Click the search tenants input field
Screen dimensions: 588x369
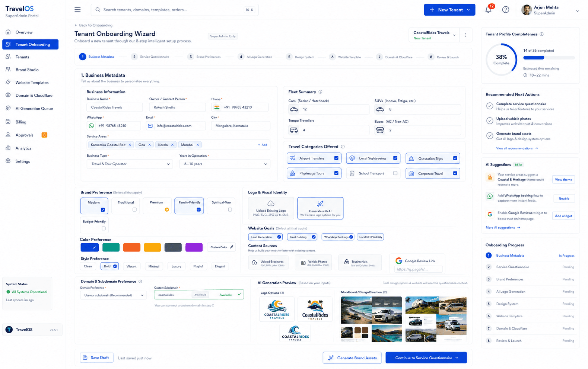tap(175, 10)
